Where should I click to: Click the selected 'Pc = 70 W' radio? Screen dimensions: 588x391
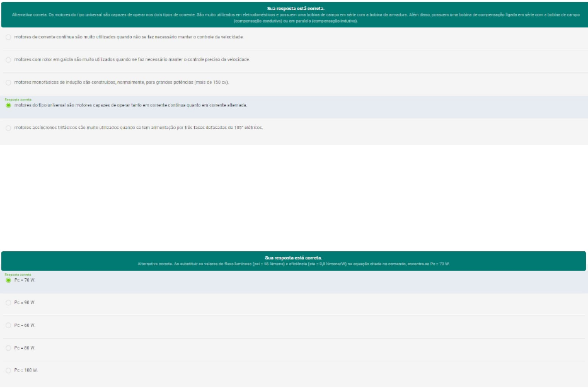[8, 280]
